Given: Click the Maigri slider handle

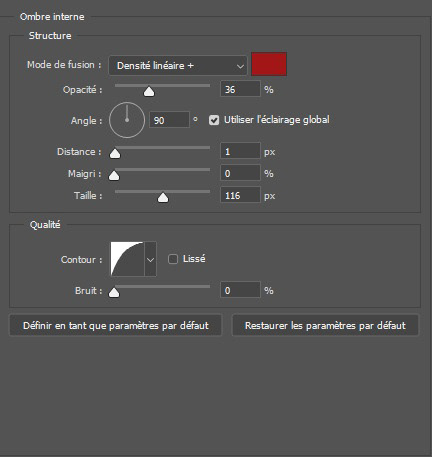Looking at the screenshot, I should (114, 176).
